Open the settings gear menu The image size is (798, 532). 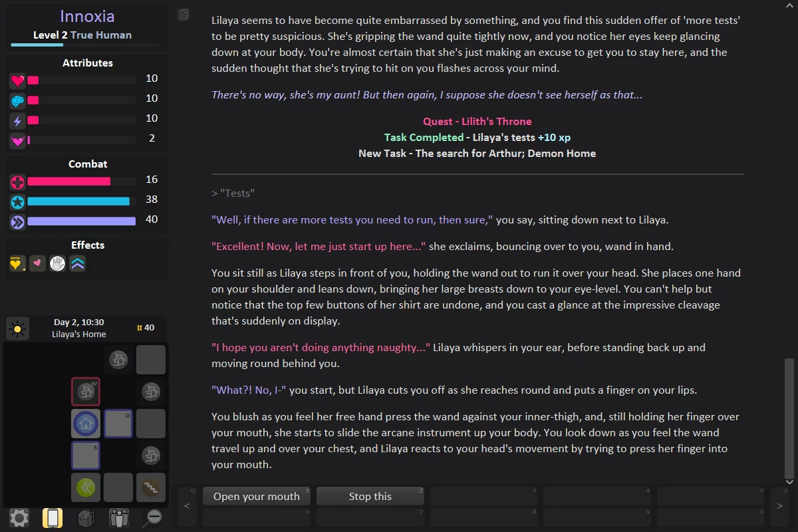[x=19, y=517]
